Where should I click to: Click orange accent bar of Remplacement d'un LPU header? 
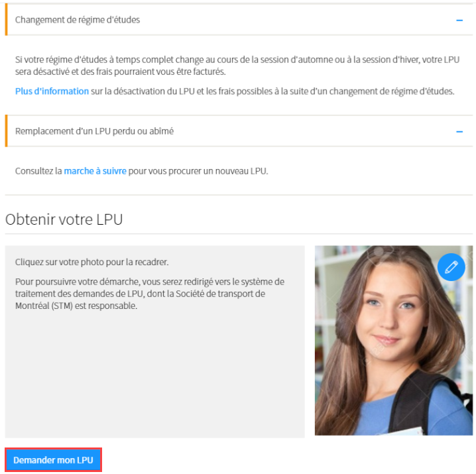(6, 131)
